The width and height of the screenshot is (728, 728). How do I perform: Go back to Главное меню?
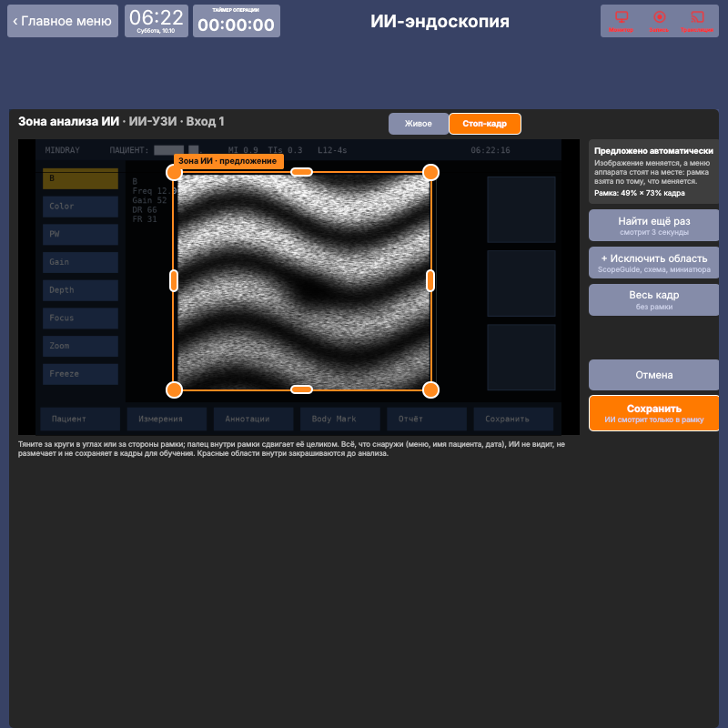click(63, 21)
